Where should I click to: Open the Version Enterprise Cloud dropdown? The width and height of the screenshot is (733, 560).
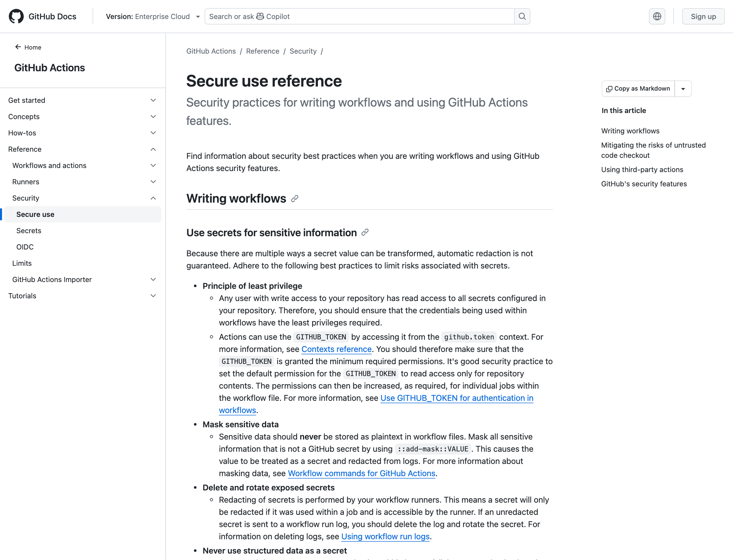pyautogui.click(x=153, y=16)
